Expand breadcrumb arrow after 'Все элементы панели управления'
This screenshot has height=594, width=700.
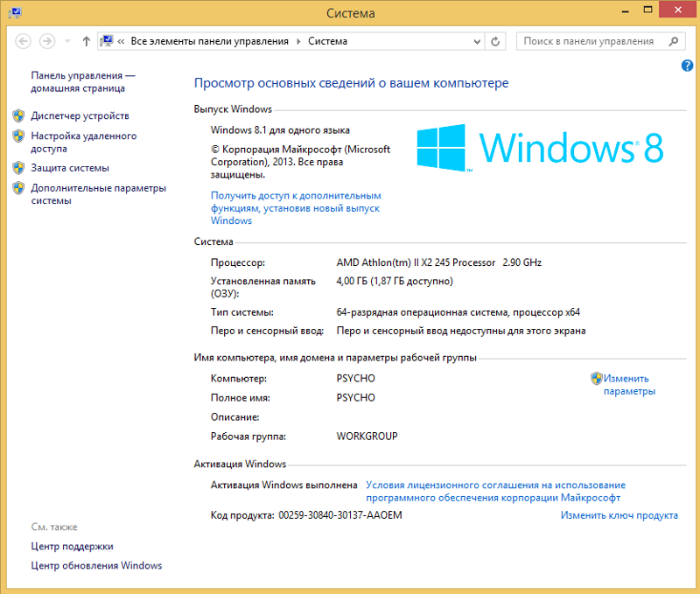(298, 41)
